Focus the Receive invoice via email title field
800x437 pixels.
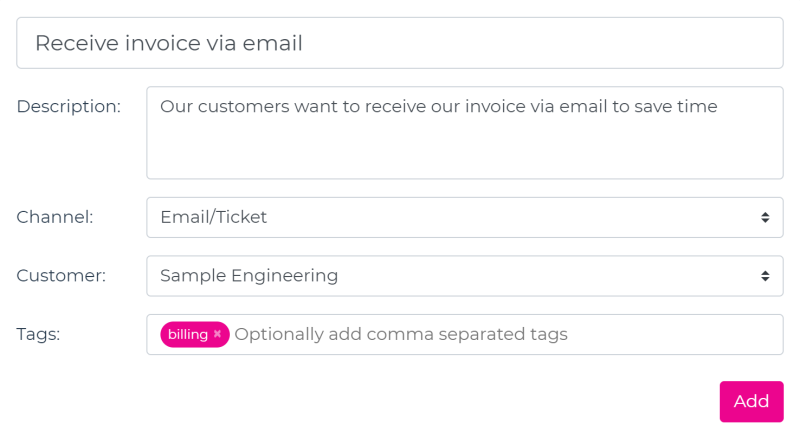400,43
